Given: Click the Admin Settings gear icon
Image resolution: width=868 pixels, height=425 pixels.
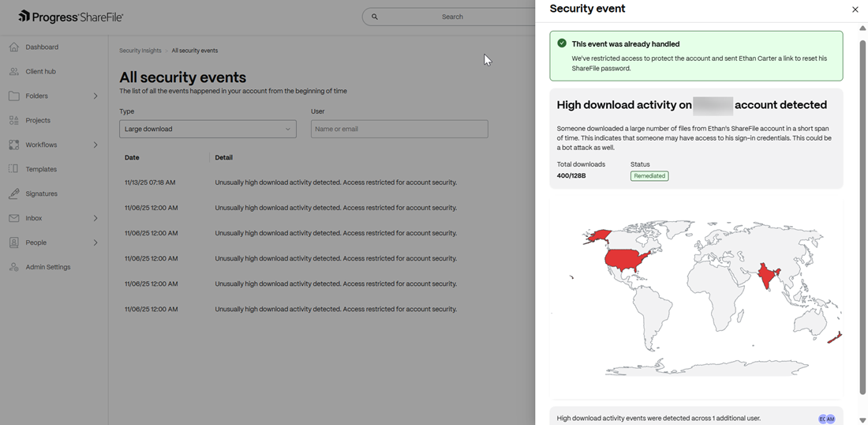Looking at the screenshot, I should (13, 267).
